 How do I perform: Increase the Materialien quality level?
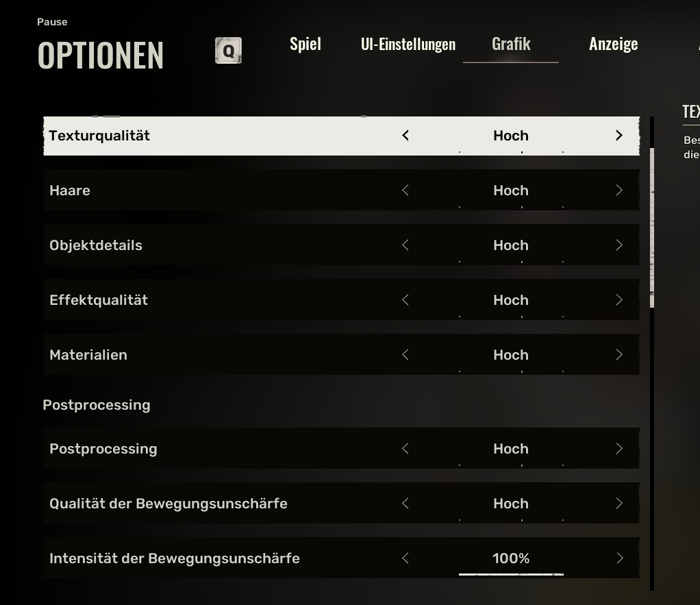coord(618,355)
